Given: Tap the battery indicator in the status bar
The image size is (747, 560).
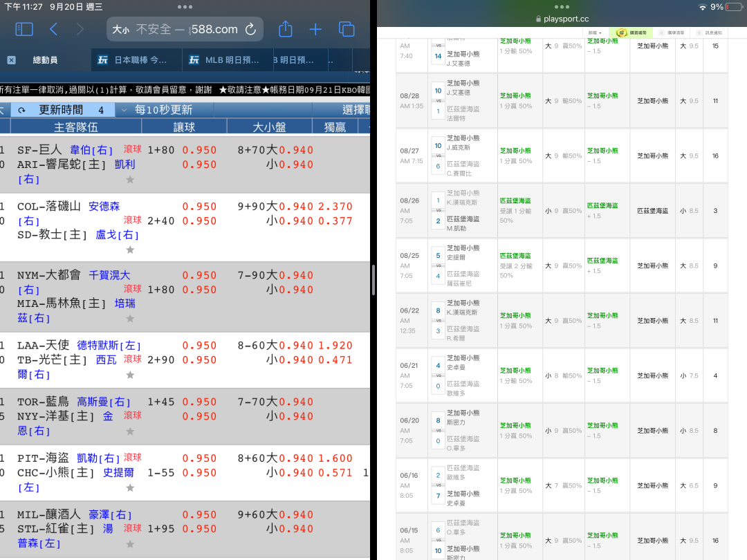Looking at the screenshot, I should point(734,7).
